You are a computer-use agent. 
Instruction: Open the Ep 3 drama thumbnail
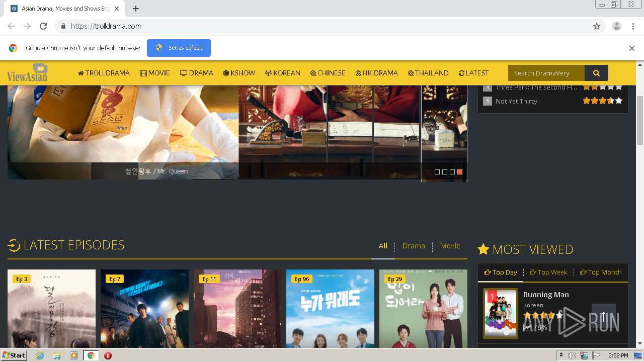[51, 309]
